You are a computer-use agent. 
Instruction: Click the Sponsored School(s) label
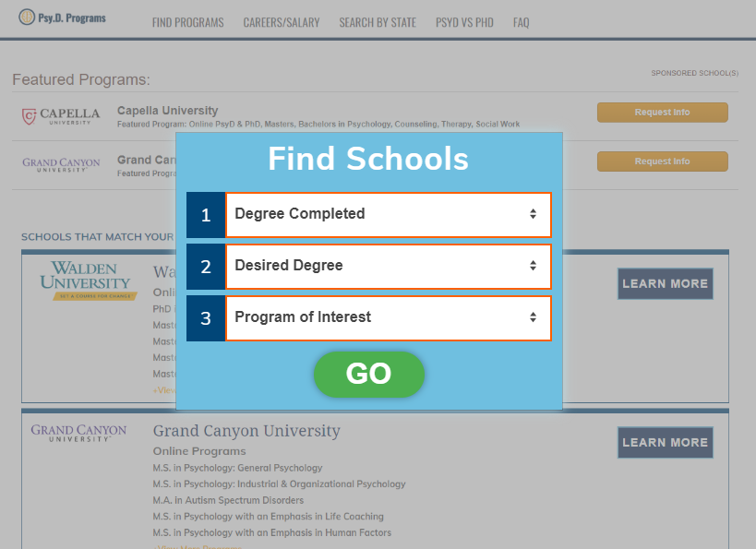click(x=695, y=73)
